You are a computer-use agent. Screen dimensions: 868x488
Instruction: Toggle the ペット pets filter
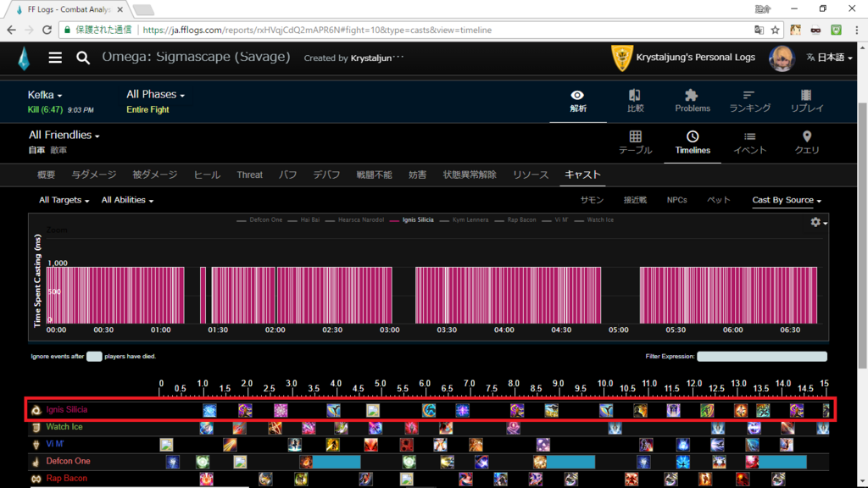(719, 200)
